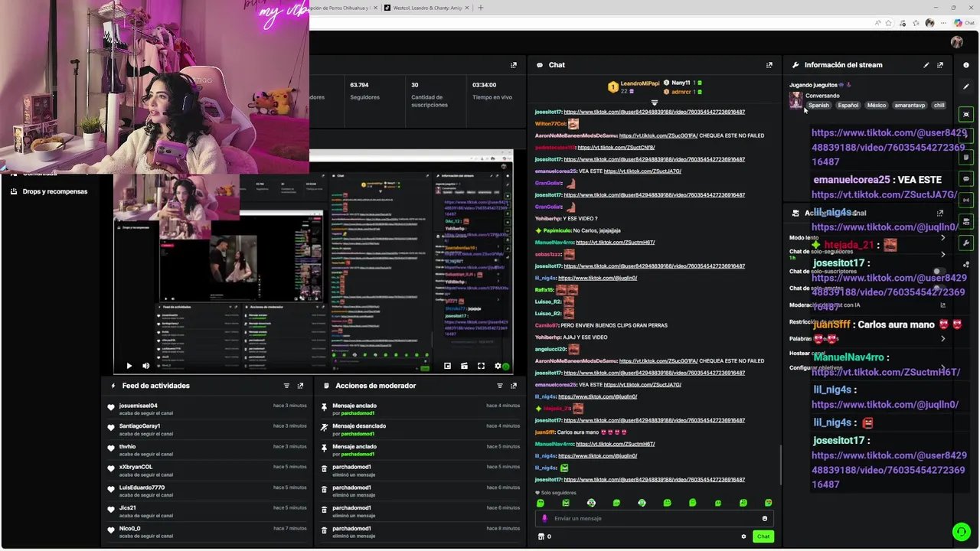Select Mensaje desanclado moderator action
The height and width of the screenshot is (551, 980).
420,429
